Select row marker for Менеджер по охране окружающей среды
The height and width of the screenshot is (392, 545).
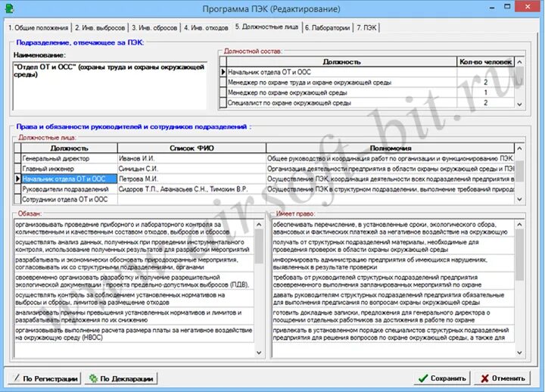click(x=223, y=92)
